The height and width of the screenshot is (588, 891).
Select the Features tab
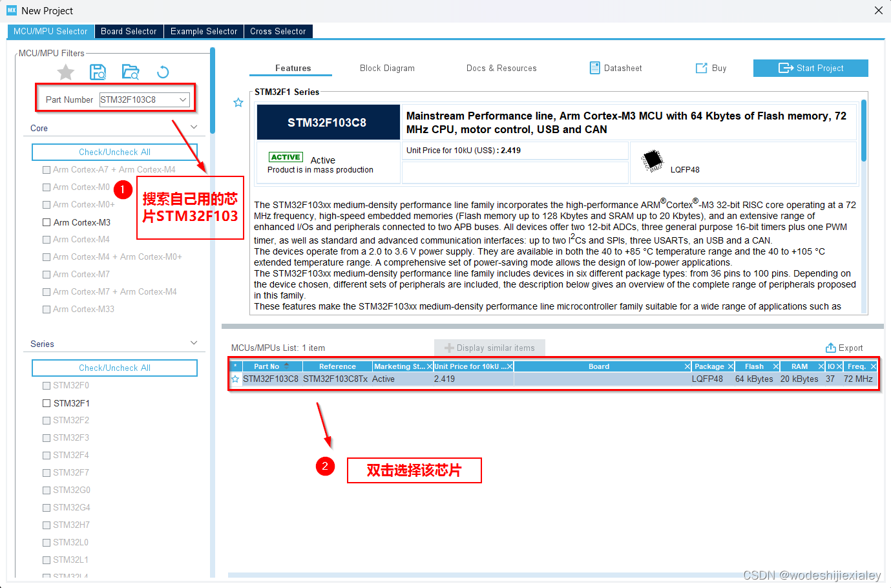point(293,68)
